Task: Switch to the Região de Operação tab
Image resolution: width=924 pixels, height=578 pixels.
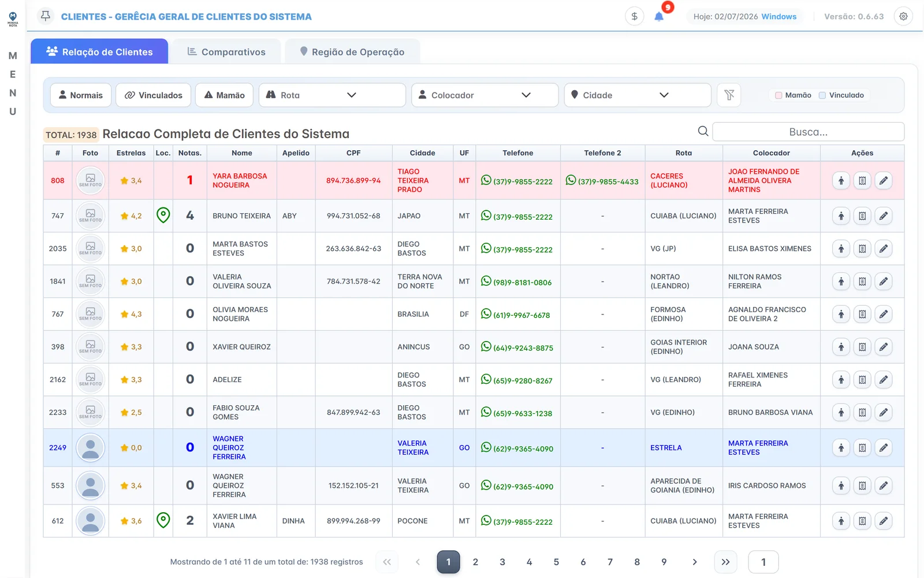Action: click(352, 51)
